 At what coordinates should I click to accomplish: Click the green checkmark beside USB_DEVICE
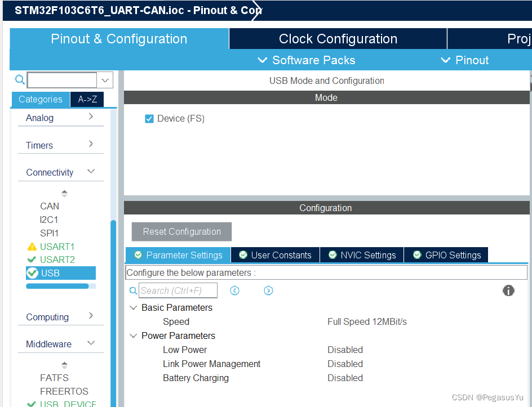(32, 404)
